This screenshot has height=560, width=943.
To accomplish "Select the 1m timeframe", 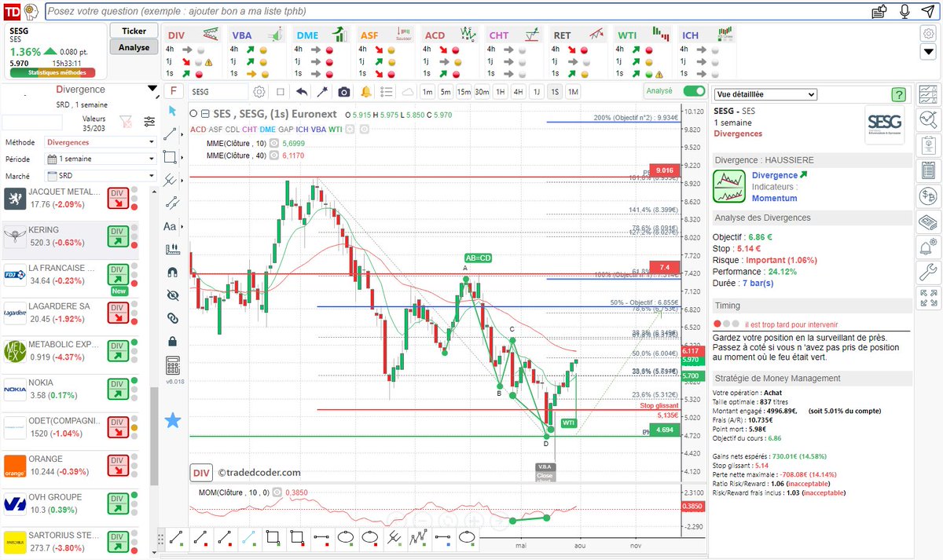I will tap(427, 92).
